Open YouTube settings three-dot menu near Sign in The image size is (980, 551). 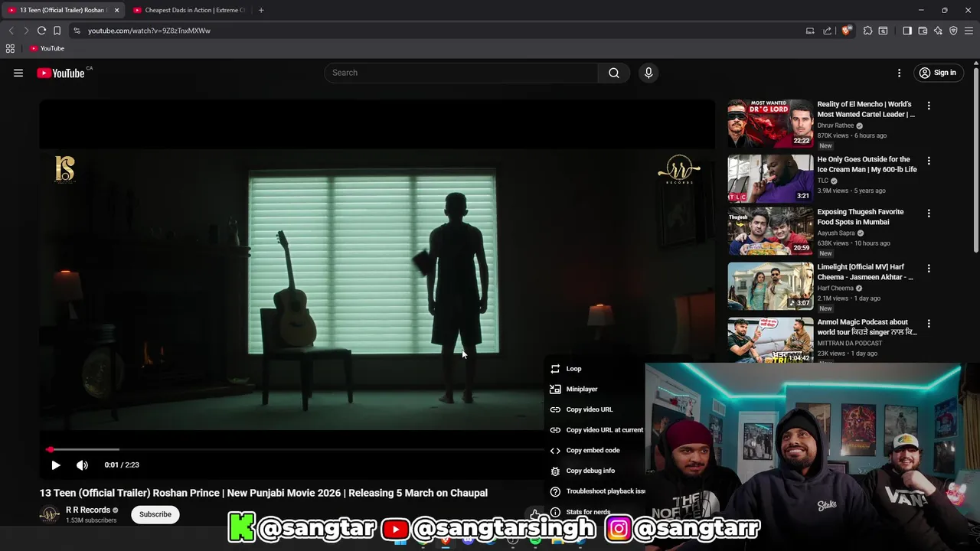[x=899, y=73]
